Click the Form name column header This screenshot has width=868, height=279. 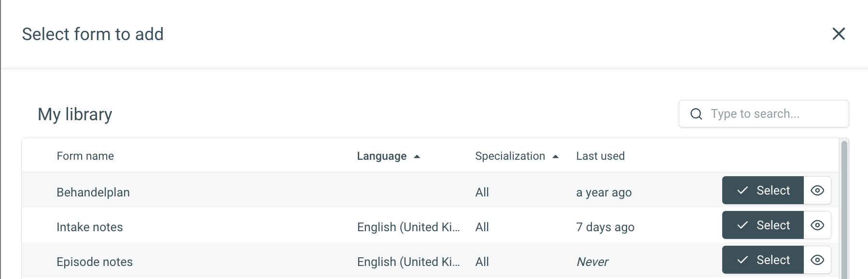tap(85, 156)
